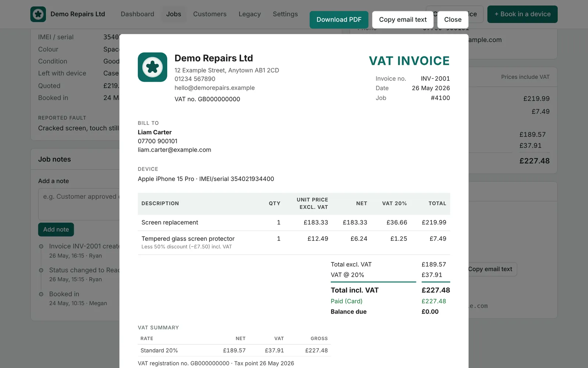Focus the job note text area
This screenshot has height=368, width=588.
[x=79, y=204]
